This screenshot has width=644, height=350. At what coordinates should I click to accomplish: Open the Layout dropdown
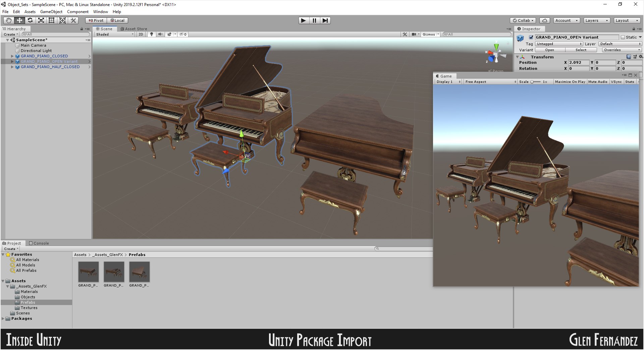click(x=627, y=20)
